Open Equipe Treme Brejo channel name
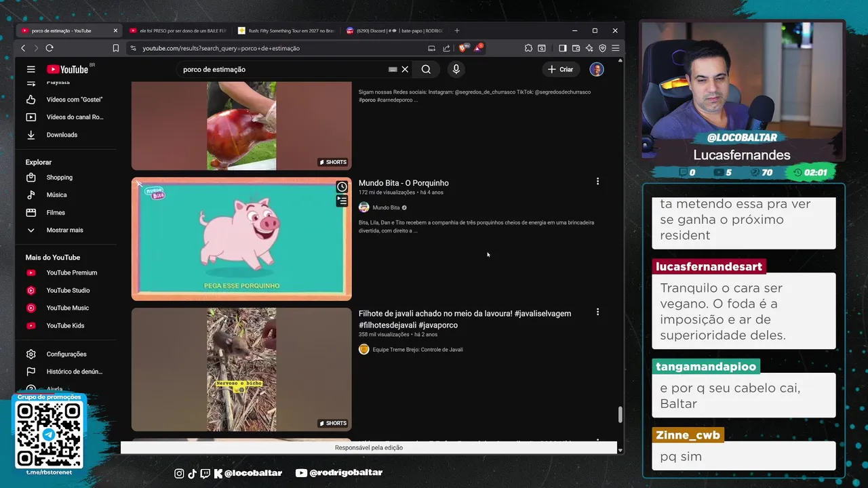Screen dimensions: 868x488 pos(418,350)
